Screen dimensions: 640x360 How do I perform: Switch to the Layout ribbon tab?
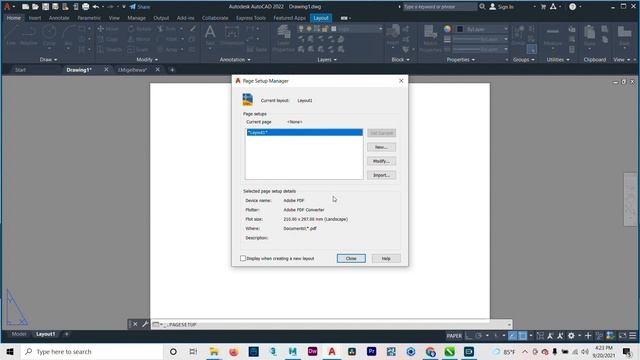tap(321, 18)
